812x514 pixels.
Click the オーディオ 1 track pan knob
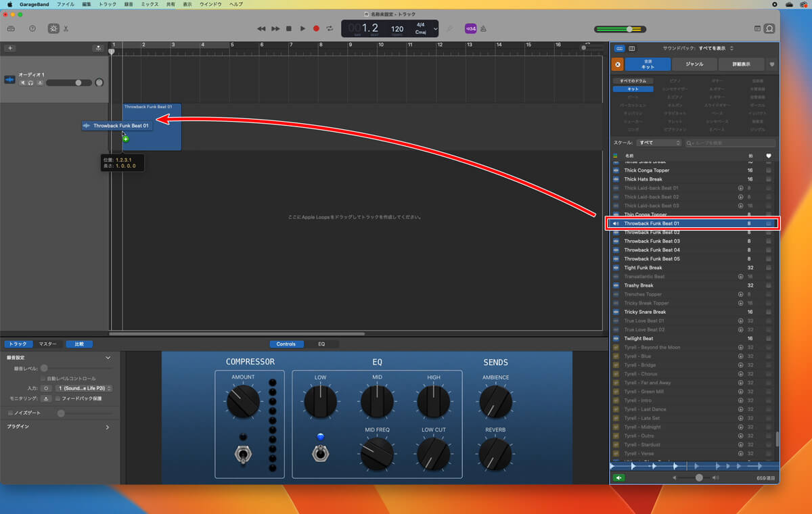point(99,83)
